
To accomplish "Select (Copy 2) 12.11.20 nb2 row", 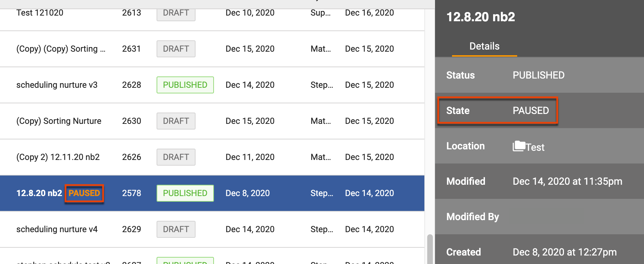I will (x=58, y=157).
